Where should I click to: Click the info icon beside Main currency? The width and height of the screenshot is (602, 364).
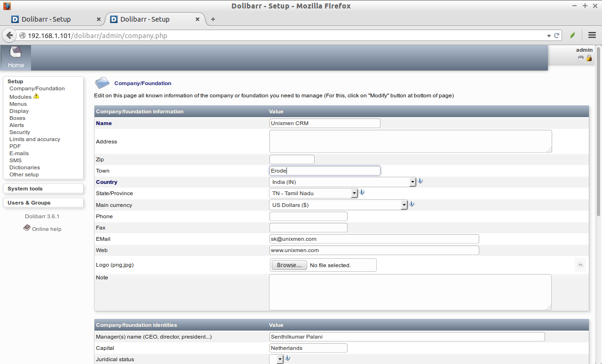click(x=412, y=204)
